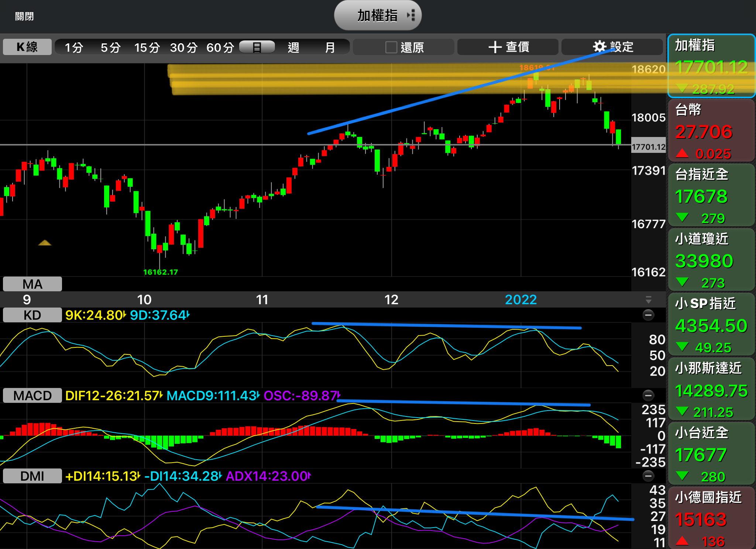The width and height of the screenshot is (756, 549).
Task: Open chart settings gear icon
Action: 599,47
